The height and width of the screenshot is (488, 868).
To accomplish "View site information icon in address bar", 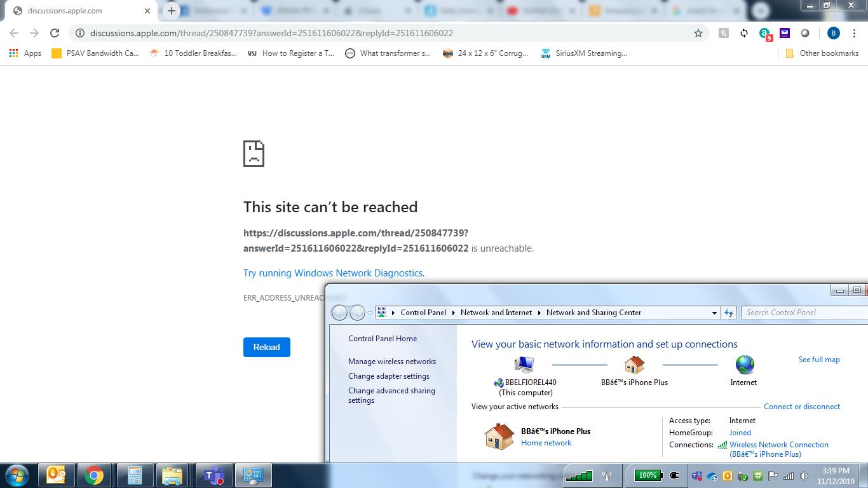I will [x=79, y=33].
